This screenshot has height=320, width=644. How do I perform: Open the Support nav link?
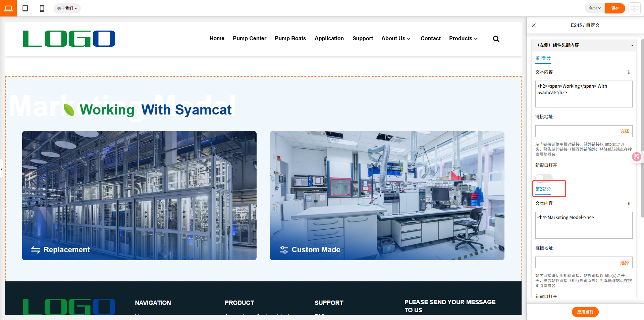tap(363, 39)
